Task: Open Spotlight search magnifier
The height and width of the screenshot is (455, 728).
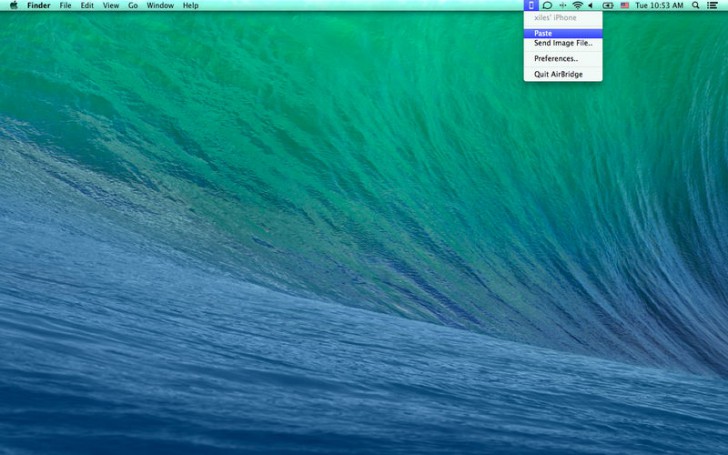Action: click(x=696, y=6)
